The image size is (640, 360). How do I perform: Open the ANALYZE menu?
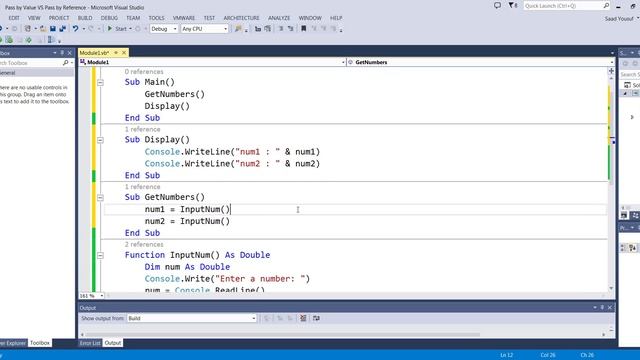tap(279, 18)
